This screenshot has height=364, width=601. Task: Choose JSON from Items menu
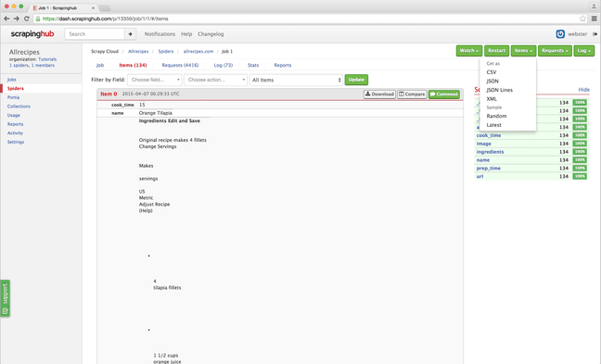tap(492, 82)
